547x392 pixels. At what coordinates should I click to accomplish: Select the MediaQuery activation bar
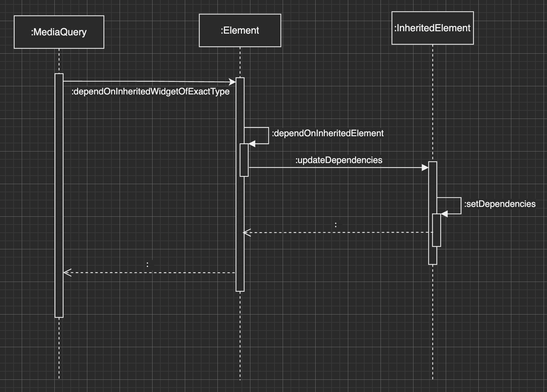59,195
